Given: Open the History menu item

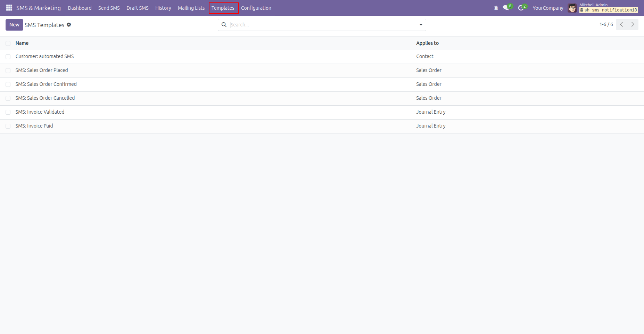Looking at the screenshot, I should [163, 8].
